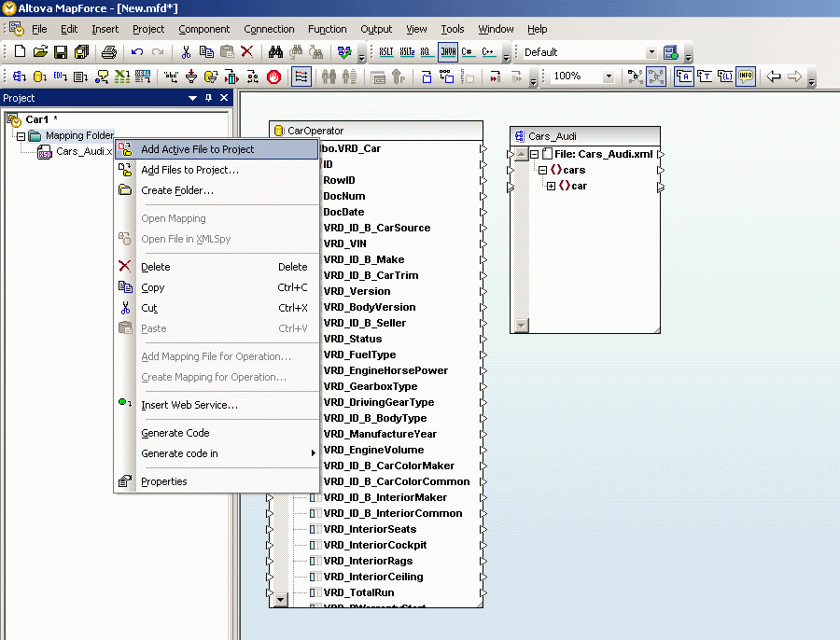The image size is (840, 640).
Task: Insert EDI component icon
Action: click(60, 77)
